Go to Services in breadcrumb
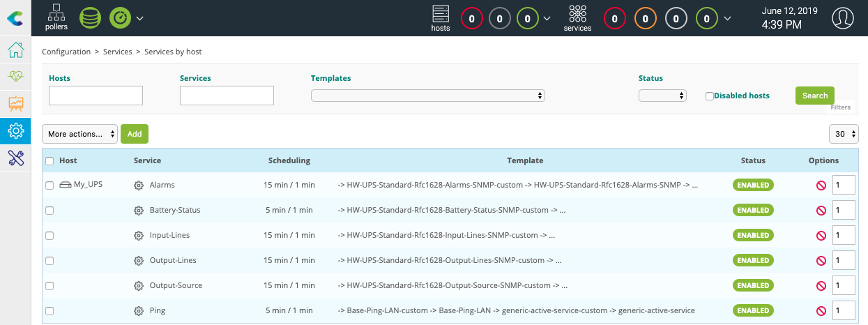Image resolution: width=868 pixels, height=325 pixels. [117, 52]
